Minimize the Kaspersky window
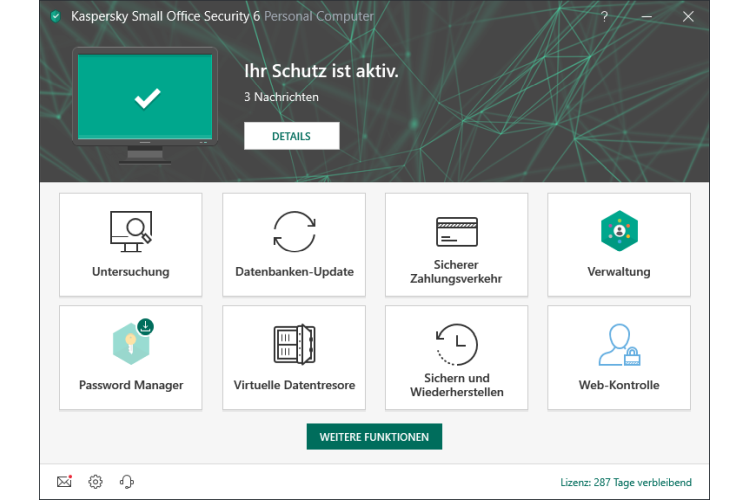This screenshot has width=750, height=500. coord(646,17)
